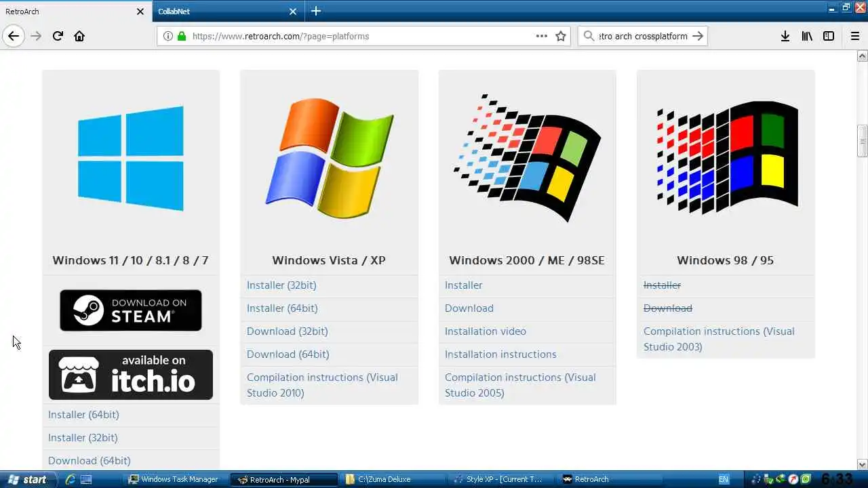The height and width of the screenshot is (488, 868).
Task: Open the browser home page
Action: point(79,36)
